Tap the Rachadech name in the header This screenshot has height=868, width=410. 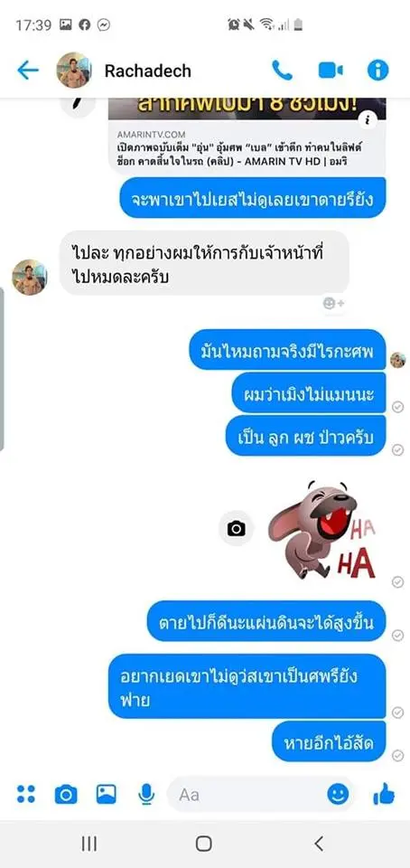147,71
